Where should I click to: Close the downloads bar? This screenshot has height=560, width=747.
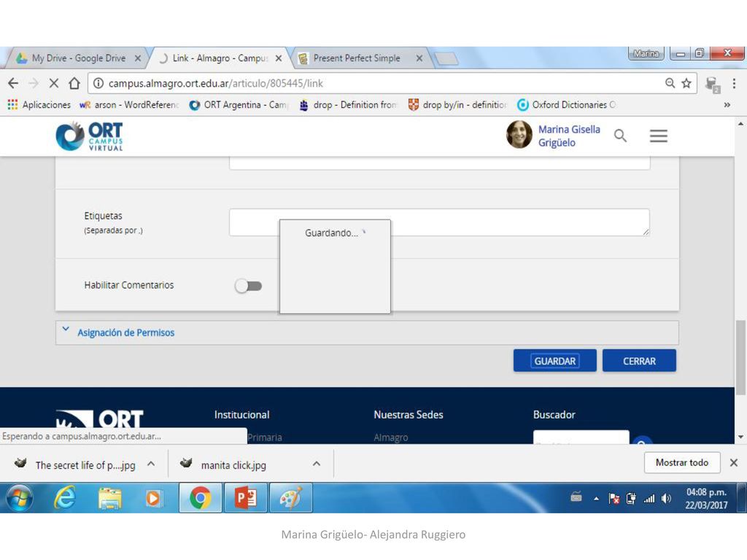click(x=734, y=462)
